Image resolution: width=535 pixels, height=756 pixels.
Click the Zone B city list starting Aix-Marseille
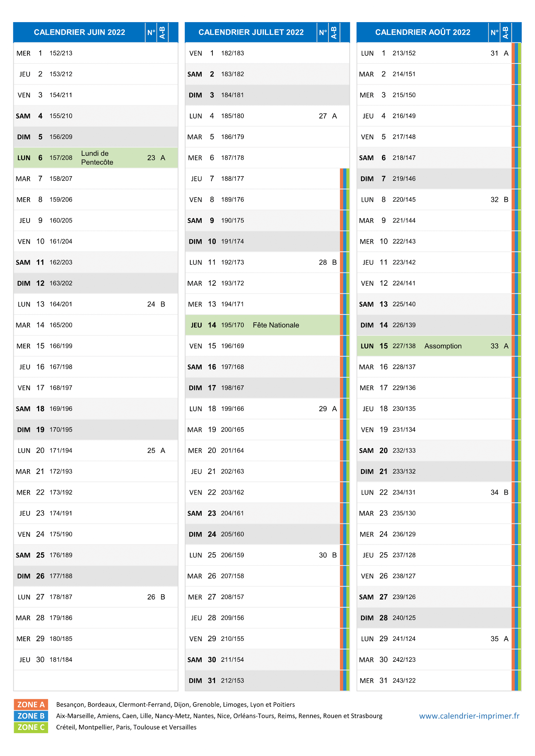click(x=219, y=716)
